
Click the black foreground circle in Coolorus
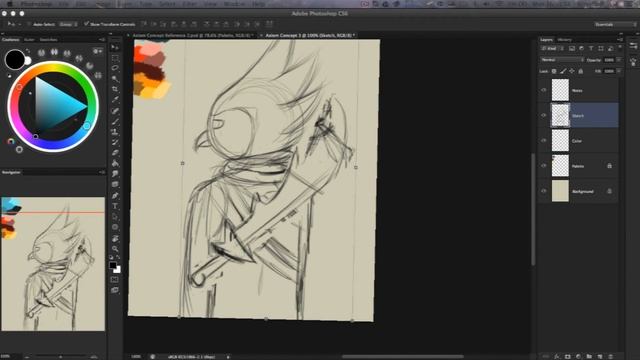(15, 60)
